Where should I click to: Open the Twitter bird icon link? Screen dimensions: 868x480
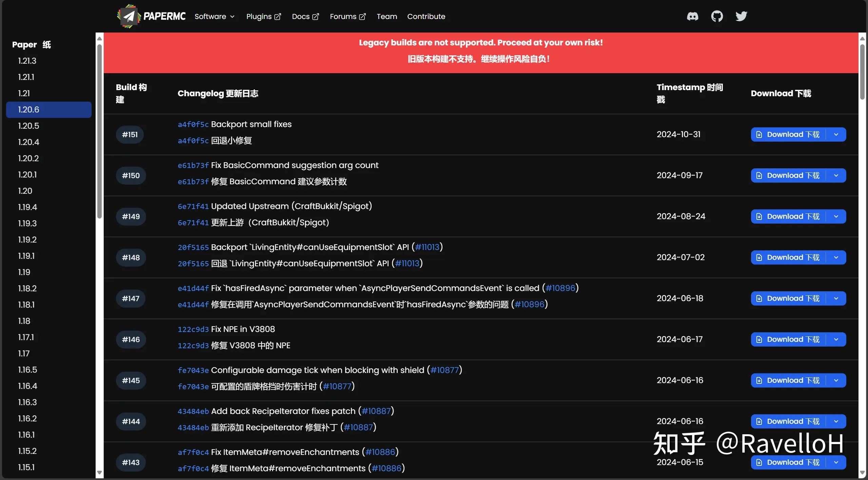741,16
